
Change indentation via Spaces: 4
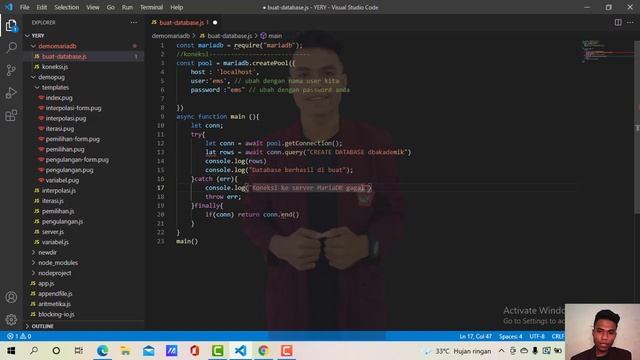(511, 336)
